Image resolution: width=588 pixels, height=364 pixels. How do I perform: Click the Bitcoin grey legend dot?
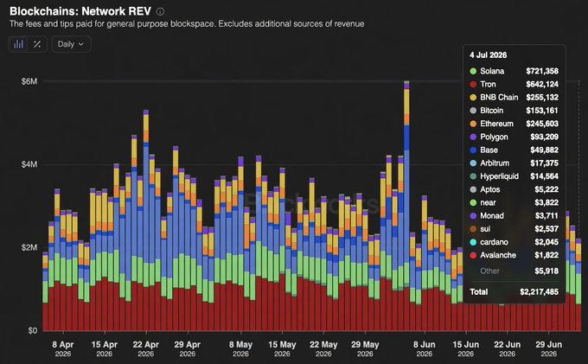click(473, 111)
